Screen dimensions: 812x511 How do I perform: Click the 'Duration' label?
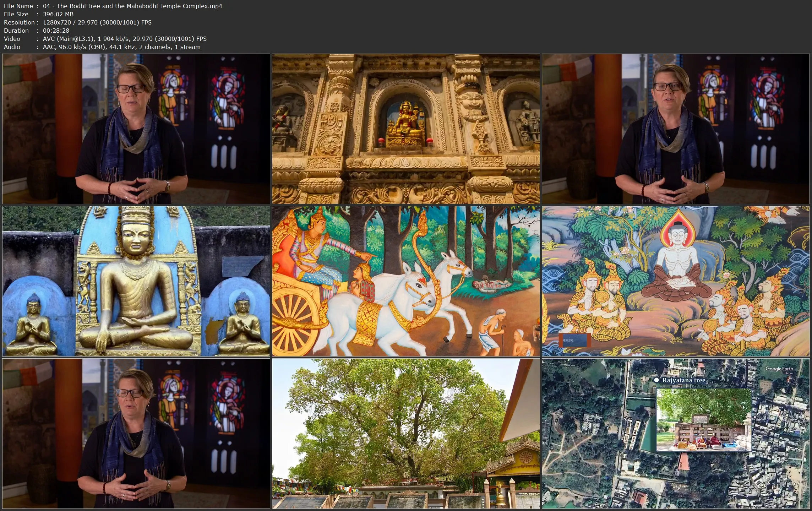16,31
